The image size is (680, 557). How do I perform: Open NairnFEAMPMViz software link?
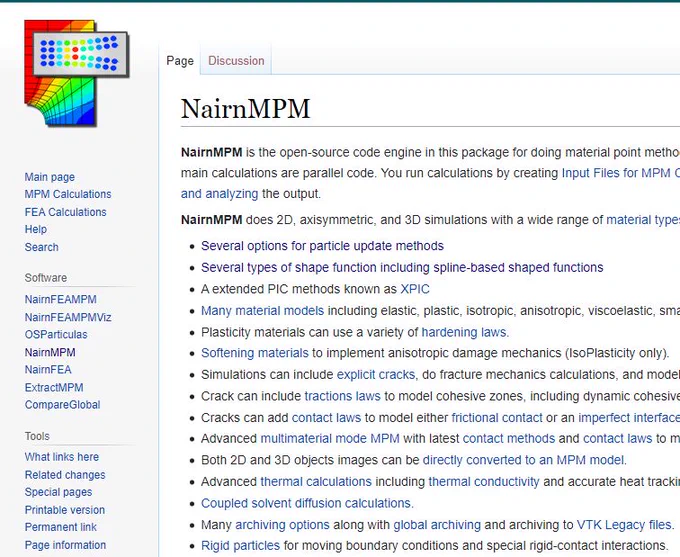(68, 317)
